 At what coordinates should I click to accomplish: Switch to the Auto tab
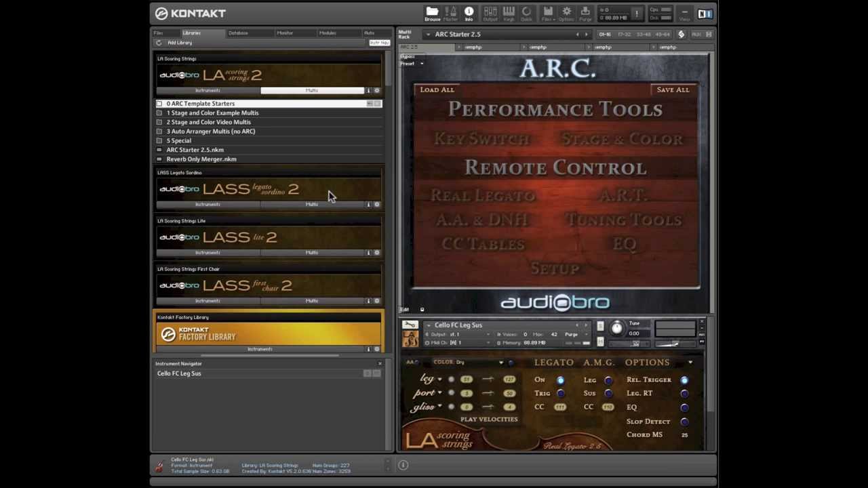[x=369, y=33]
